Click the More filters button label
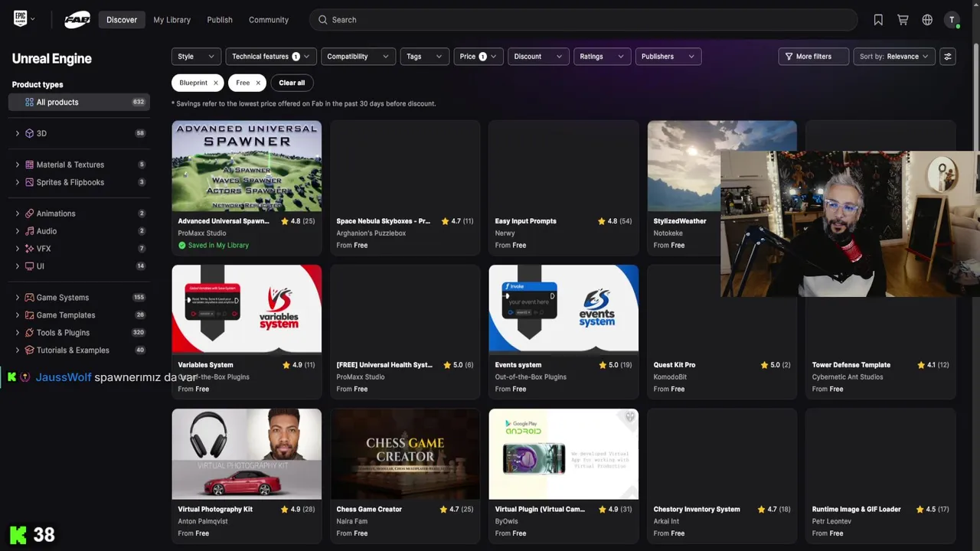 pos(814,57)
